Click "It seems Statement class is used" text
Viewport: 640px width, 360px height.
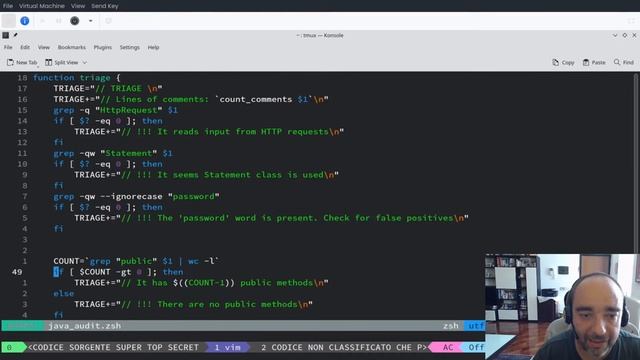coord(240,175)
